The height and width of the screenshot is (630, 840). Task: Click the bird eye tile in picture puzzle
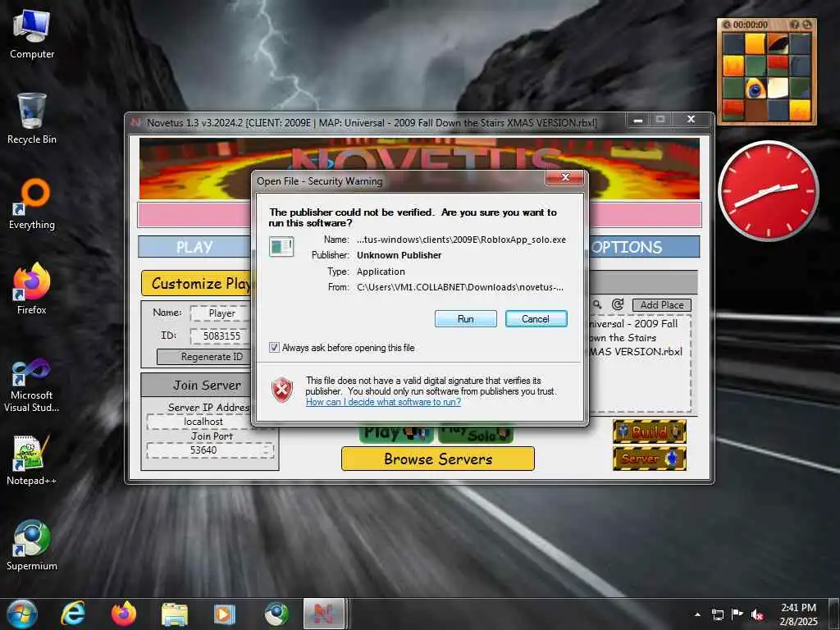756,89
